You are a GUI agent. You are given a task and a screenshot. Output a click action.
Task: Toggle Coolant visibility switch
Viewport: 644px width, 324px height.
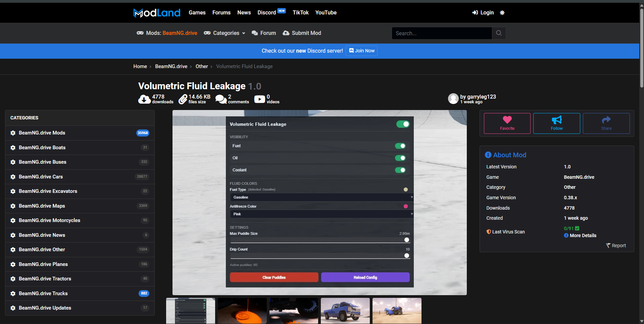(x=400, y=170)
